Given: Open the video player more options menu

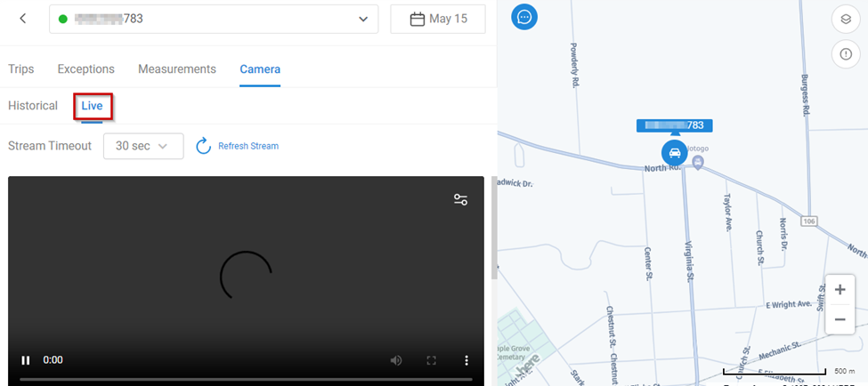Looking at the screenshot, I should click(x=466, y=360).
